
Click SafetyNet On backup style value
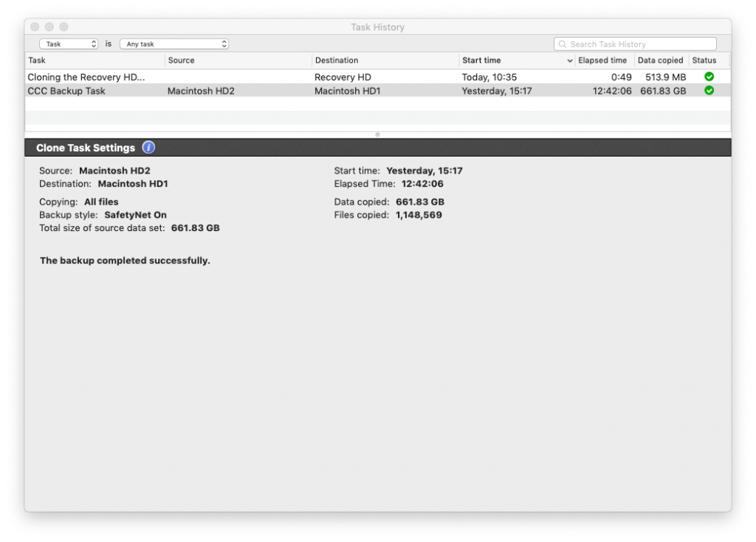pos(136,215)
